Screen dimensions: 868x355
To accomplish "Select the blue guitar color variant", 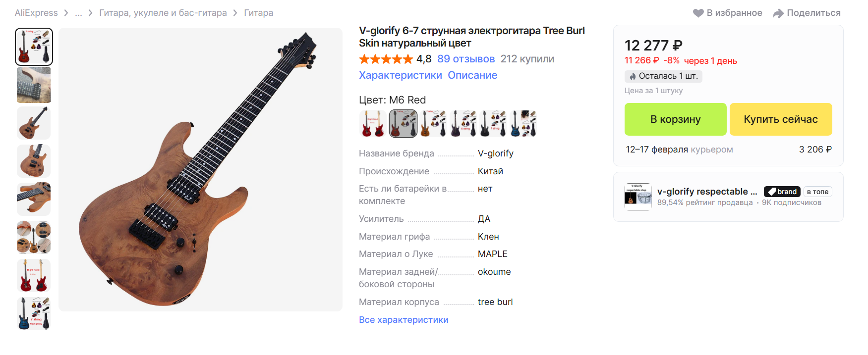I will pyautogui.click(x=523, y=123).
